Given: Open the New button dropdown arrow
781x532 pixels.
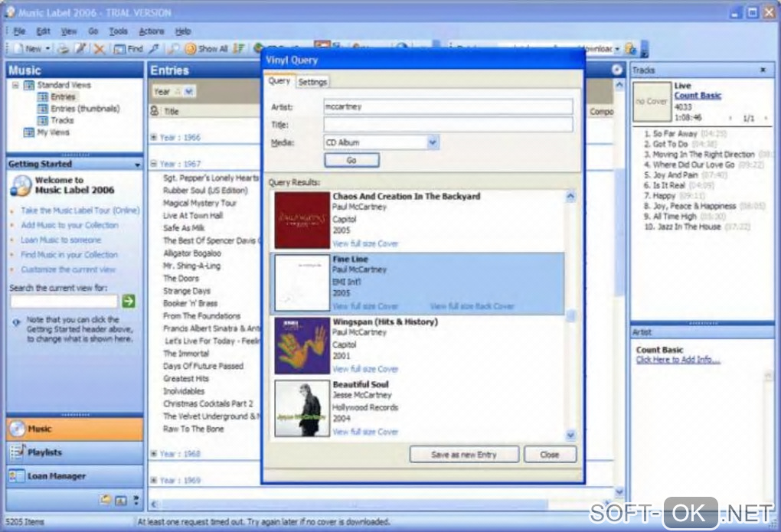Looking at the screenshot, I should pos(47,49).
